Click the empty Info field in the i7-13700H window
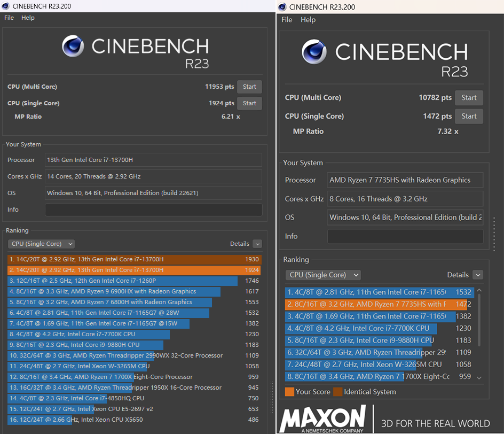The width and height of the screenshot is (504, 434). (153, 210)
